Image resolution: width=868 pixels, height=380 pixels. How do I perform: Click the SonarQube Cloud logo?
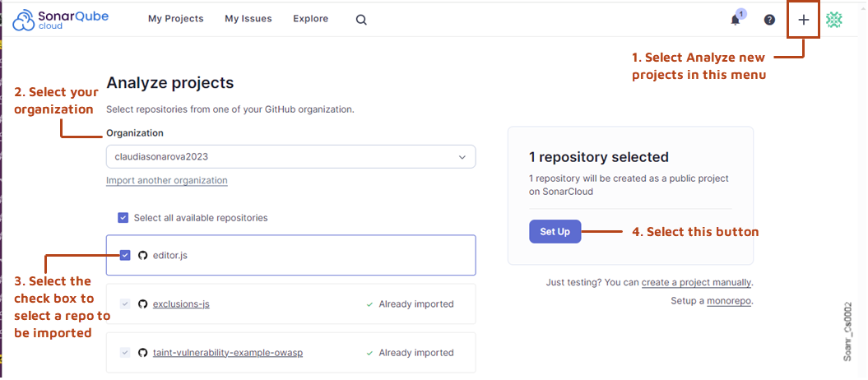point(61,19)
